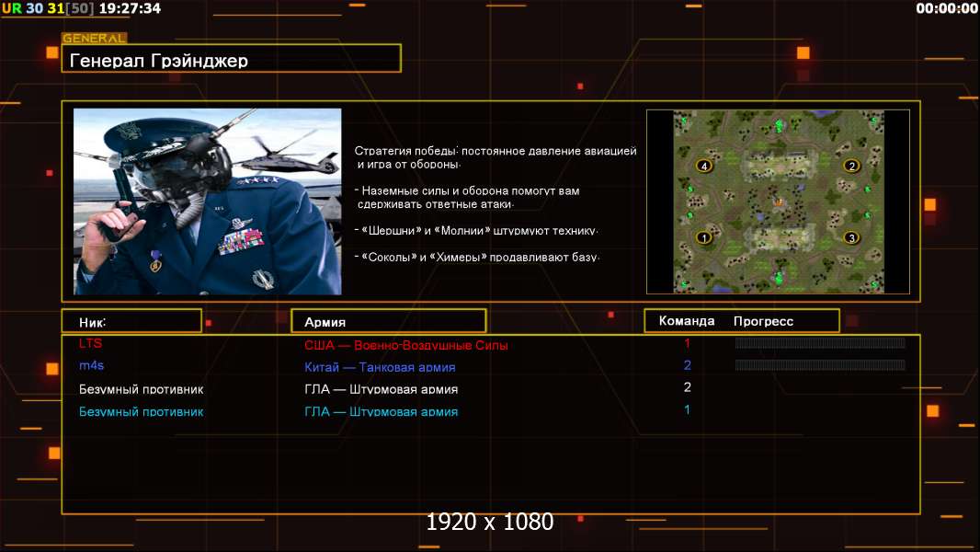
Task: Click Китай — Танковая армия entry
Action: coord(380,367)
